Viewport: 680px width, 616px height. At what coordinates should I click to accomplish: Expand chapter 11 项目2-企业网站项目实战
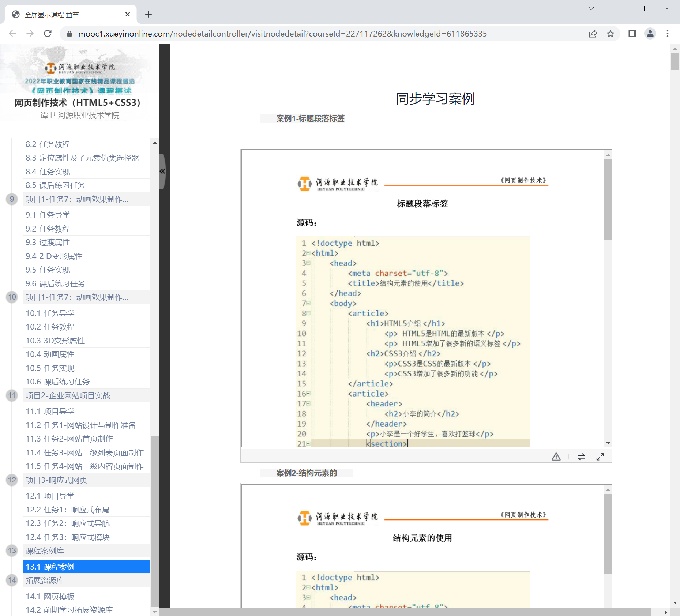pyautogui.click(x=68, y=395)
